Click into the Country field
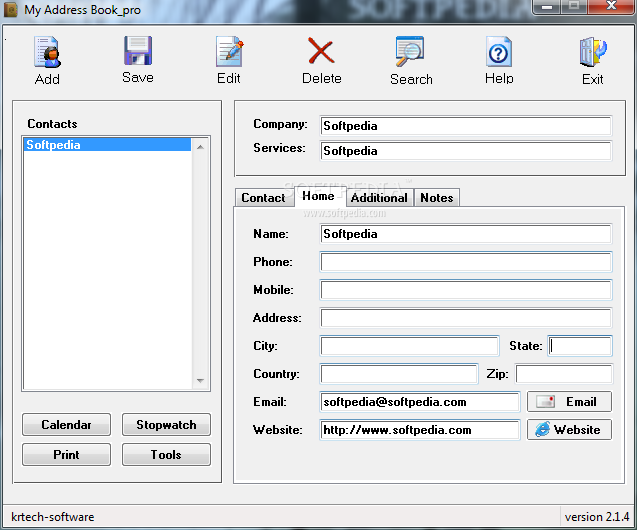 pos(399,374)
